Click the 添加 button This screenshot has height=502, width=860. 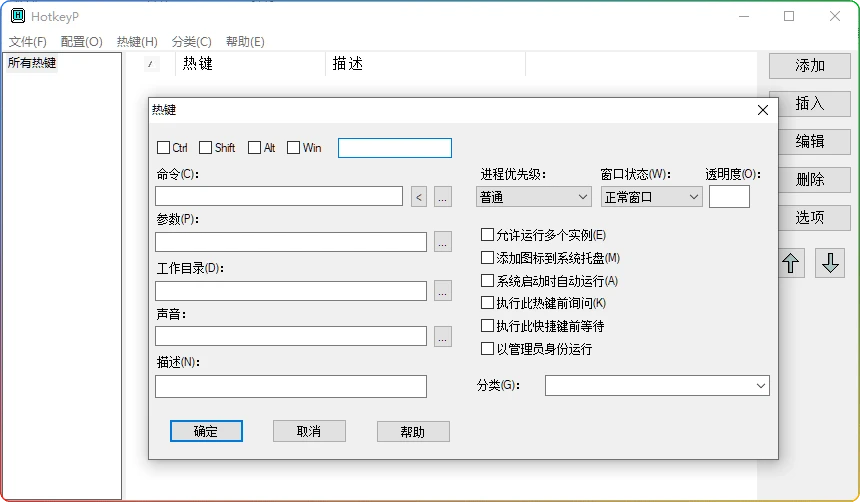[x=810, y=66]
